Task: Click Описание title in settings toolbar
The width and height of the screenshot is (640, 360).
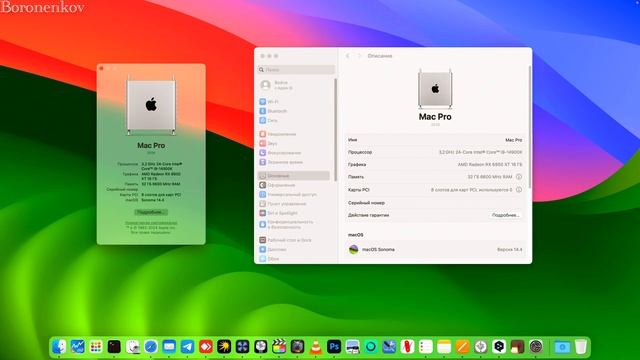Action: [x=380, y=56]
